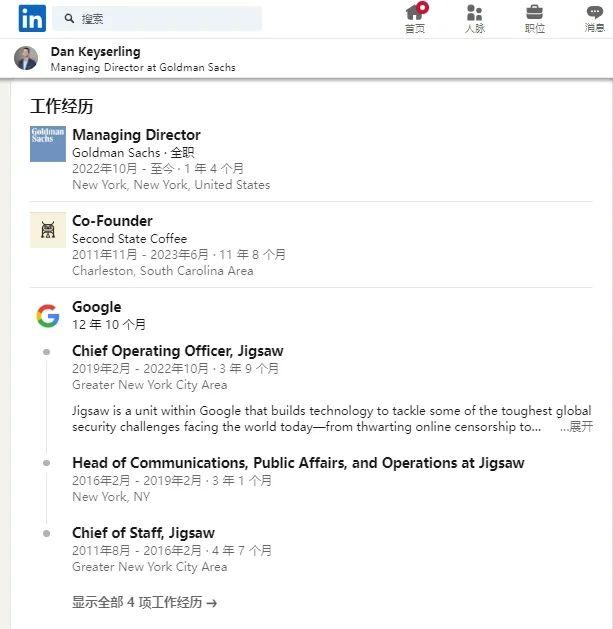Expand Jigsaw description with …展开

[577, 426]
